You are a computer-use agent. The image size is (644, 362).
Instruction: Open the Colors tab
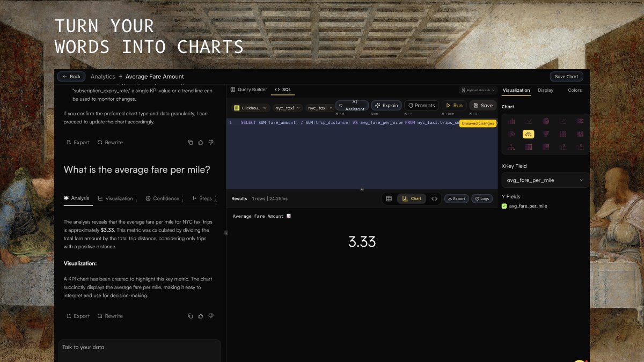(x=575, y=90)
